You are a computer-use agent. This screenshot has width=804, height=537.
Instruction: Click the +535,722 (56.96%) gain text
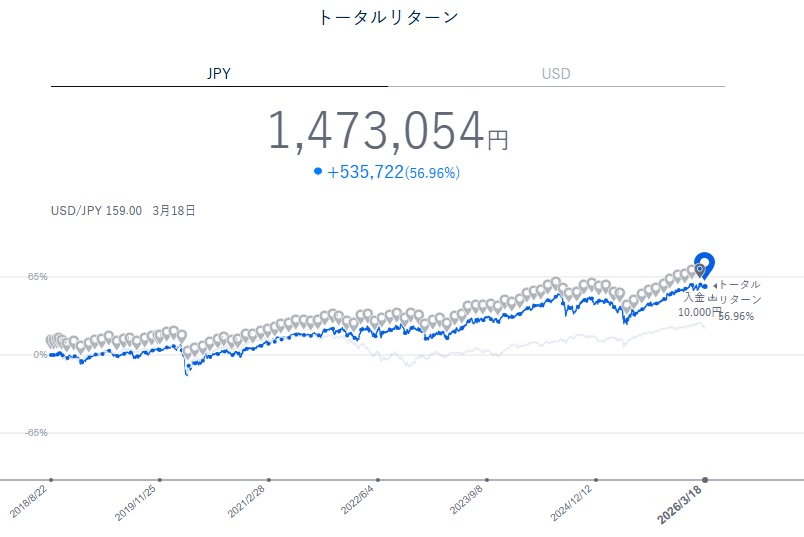click(x=393, y=172)
